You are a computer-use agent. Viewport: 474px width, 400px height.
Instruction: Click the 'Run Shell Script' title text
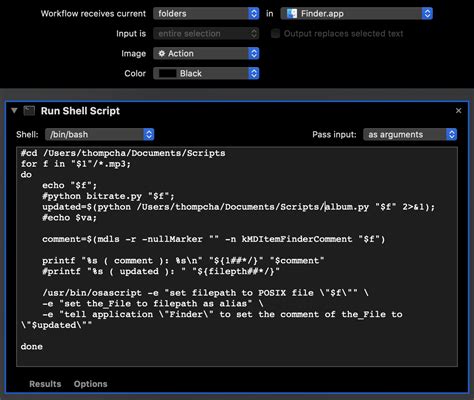click(x=80, y=111)
